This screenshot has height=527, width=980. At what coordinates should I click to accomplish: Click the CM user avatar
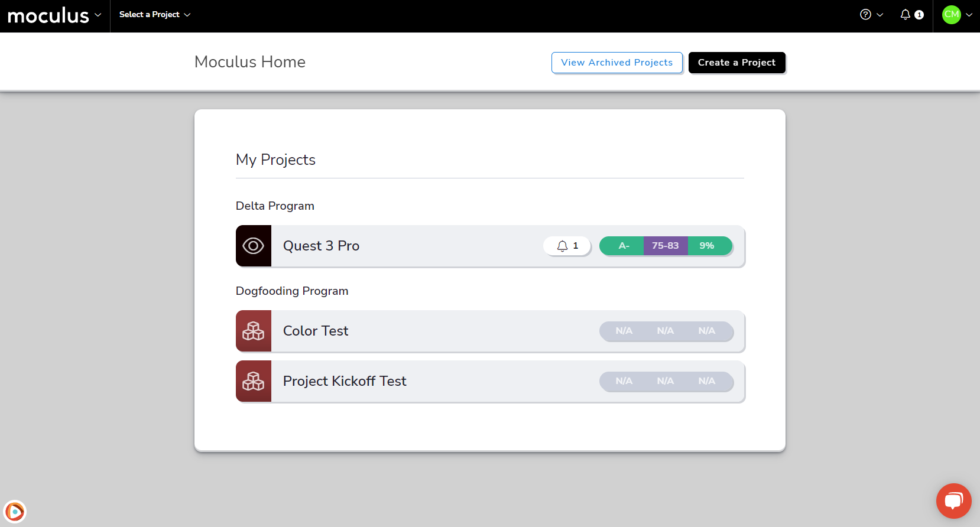click(x=951, y=15)
